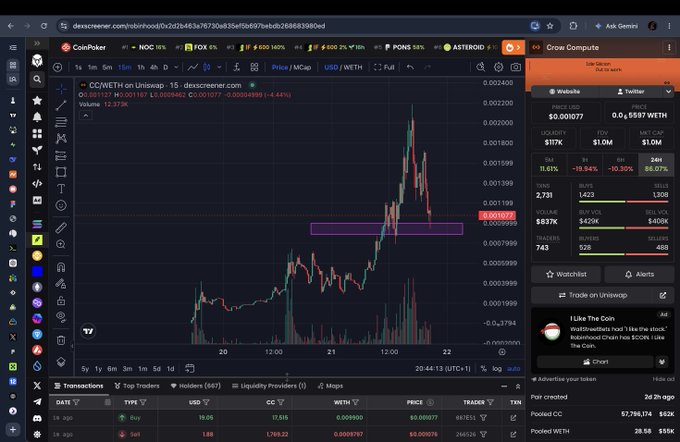This screenshot has width=680, height=442.
Task: Set chart range to 1y
Action: [x=98, y=369]
